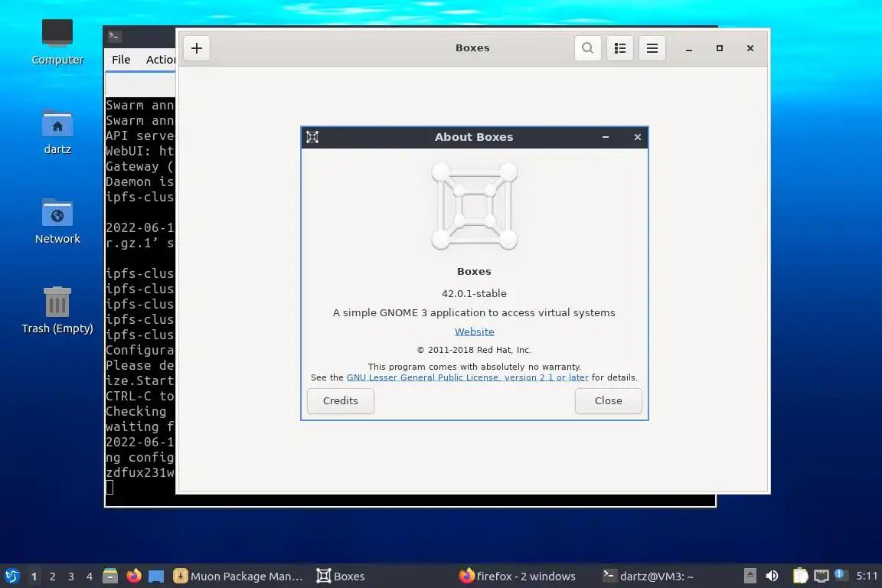Screen dimensions: 882x588
Task: Launch the file manager from the panel
Action: tap(110, 576)
